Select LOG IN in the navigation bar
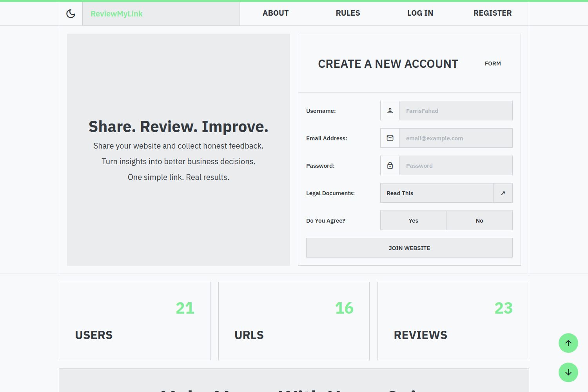Image resolution: width=588 pixels, height=392 pixels. pos(420,13)
